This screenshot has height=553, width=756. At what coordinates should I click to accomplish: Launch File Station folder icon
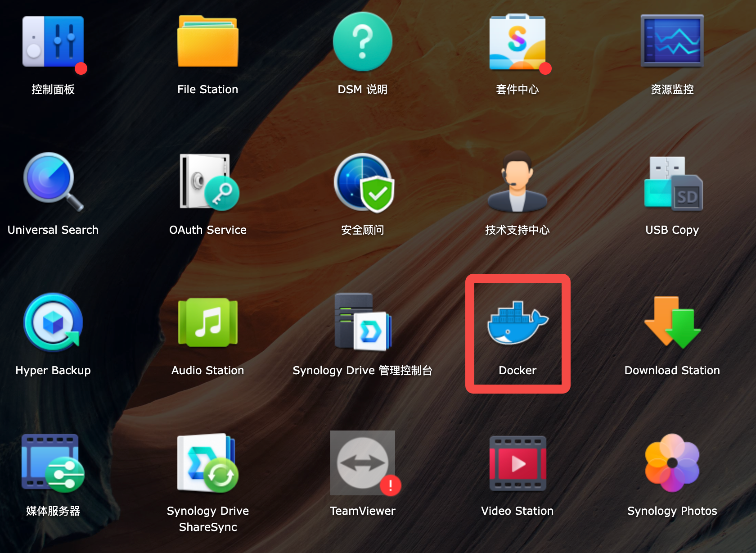pos(208,41)
